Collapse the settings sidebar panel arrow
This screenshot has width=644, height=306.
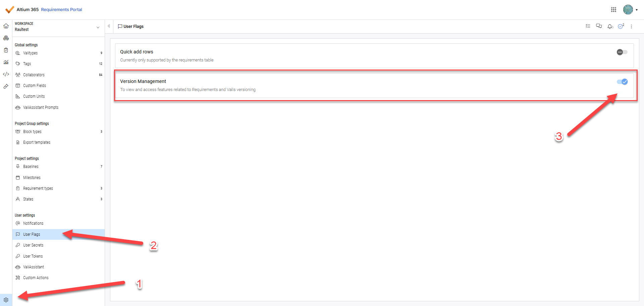coord(109,26)
